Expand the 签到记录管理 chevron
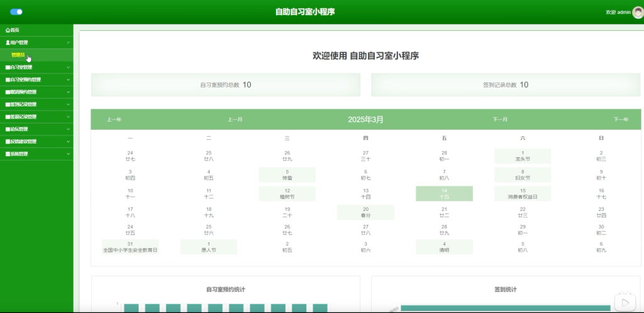The height and width of the screenshot is (313, 644). (68, 105)
